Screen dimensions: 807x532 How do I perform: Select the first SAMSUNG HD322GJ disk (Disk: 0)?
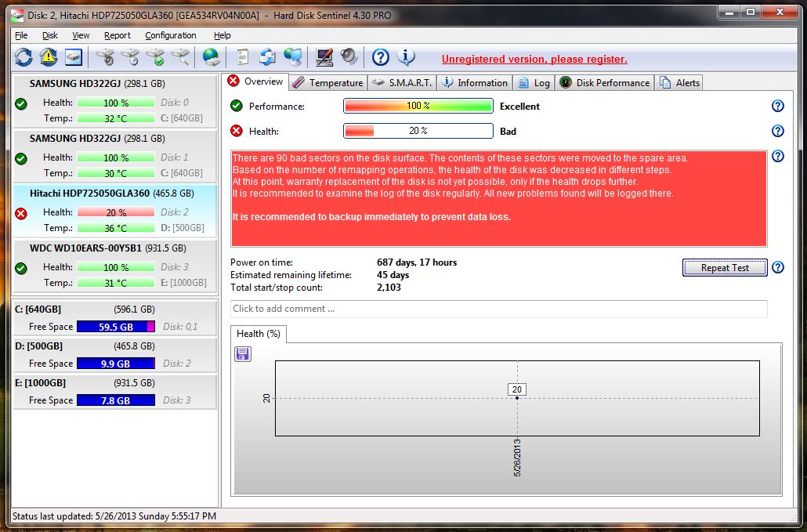pos(114,101)
